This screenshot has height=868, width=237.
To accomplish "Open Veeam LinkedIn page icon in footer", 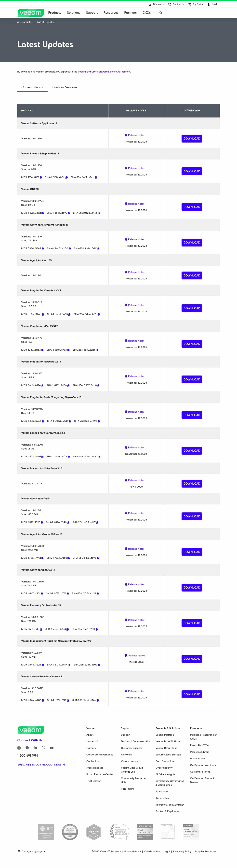I will (x=35, y=748).
